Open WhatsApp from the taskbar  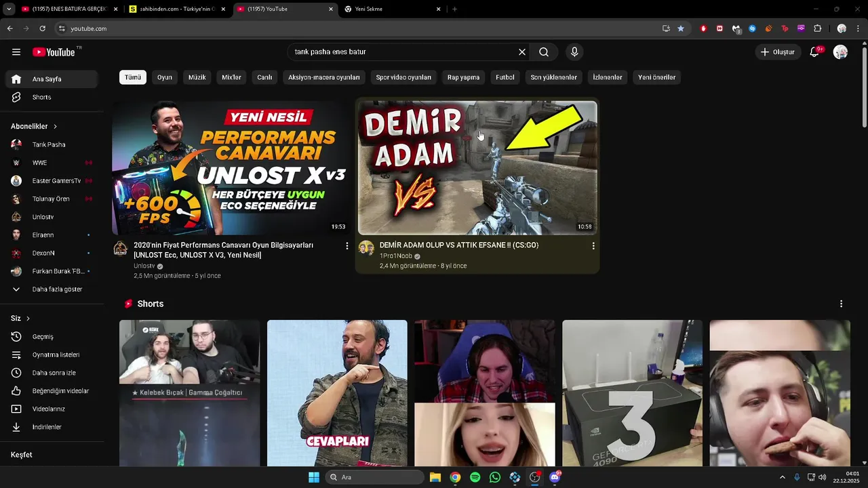pos(495,477)
